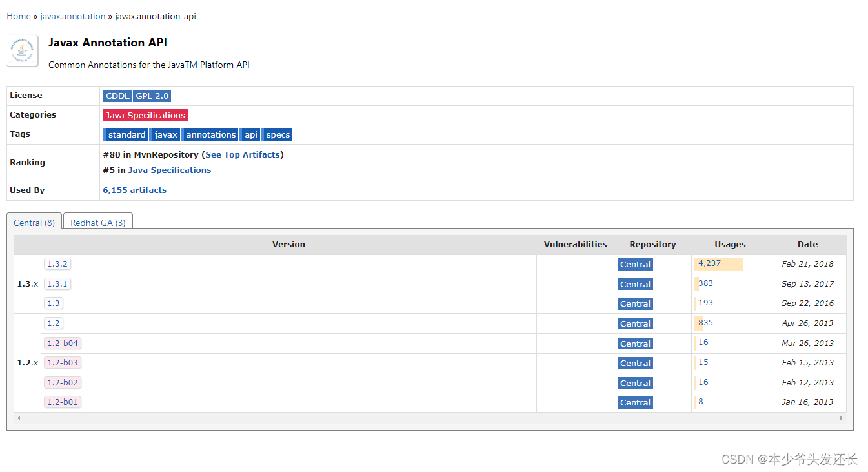868x472 pixels.
Task: Open version 1.2-b04
Action: click(x=63, y=343)
